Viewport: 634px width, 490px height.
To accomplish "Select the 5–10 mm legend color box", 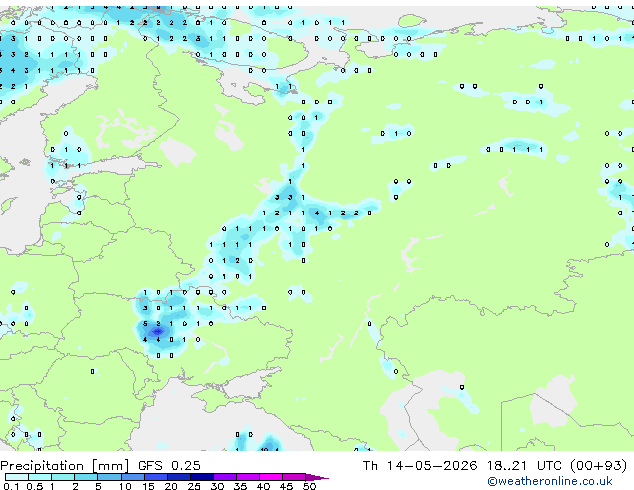I will click(109, 477).
